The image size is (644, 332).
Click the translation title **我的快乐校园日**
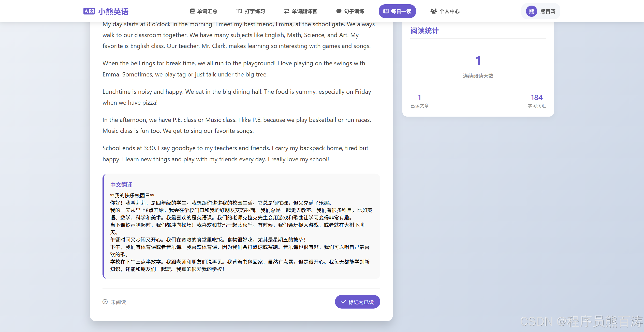click(132, 195)
